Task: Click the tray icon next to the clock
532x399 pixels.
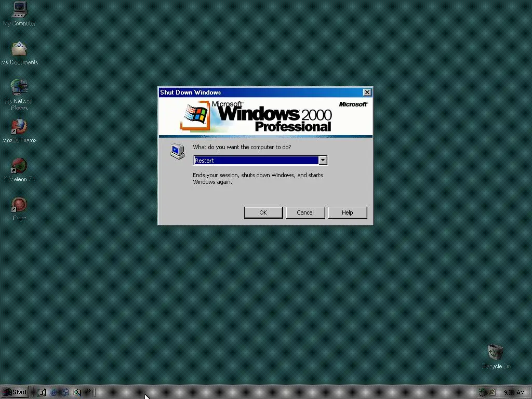Action: coord(492,393)
